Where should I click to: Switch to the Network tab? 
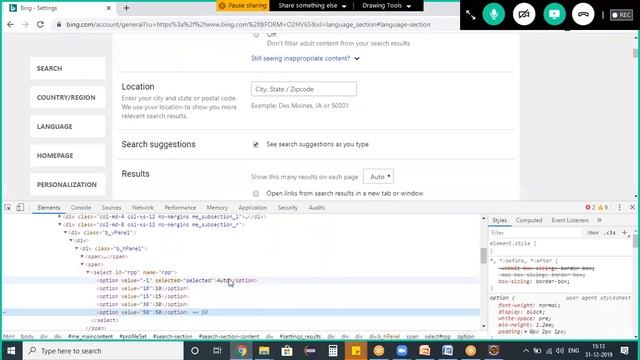tap(143, 207)
